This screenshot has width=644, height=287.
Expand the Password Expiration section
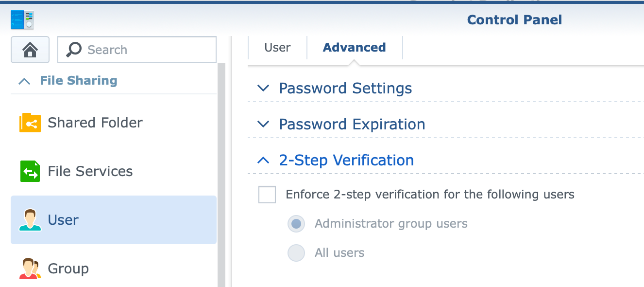pos(263,125)
